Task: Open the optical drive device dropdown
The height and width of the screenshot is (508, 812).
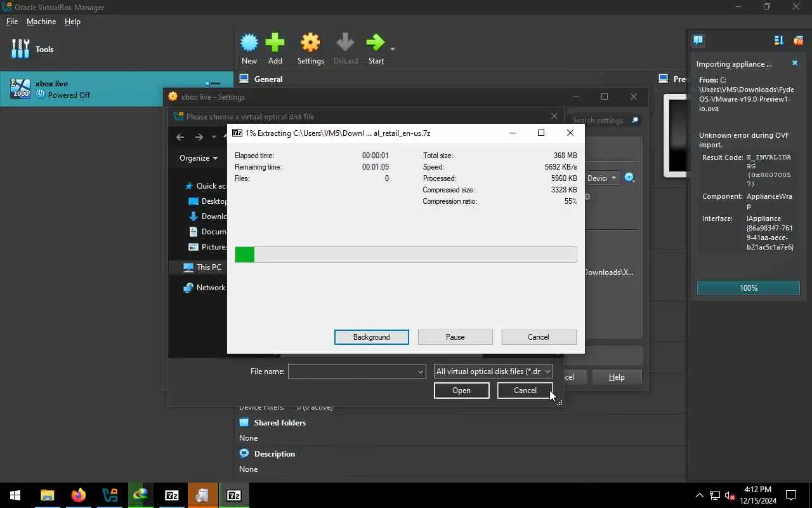Action: tap(602, 178)
